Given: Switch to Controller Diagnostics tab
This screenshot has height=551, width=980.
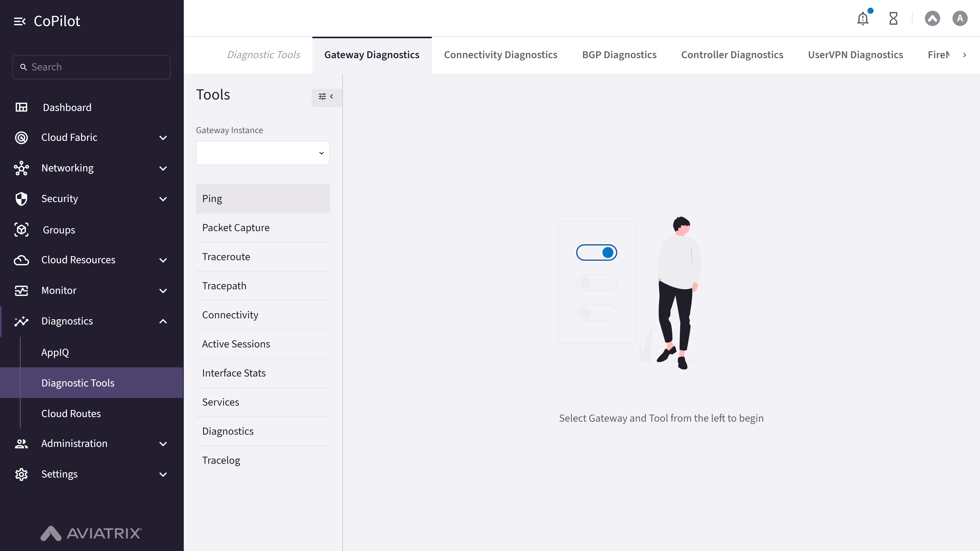Looking at the screenshot, I should (732, 55).
